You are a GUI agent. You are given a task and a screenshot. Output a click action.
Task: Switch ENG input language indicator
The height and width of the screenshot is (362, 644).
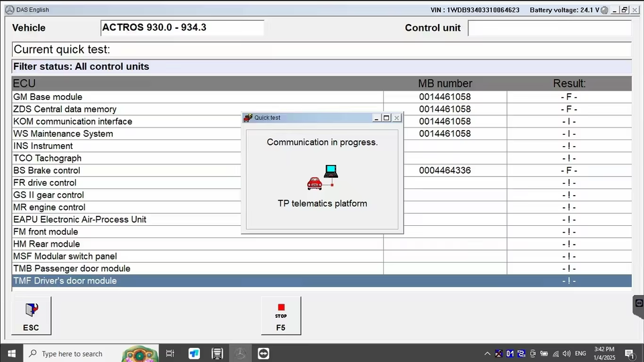580,353
